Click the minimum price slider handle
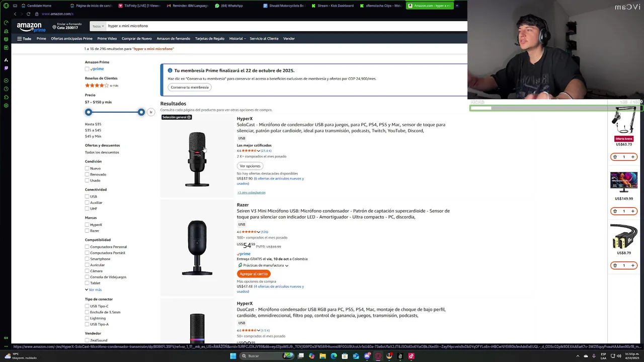 [89, 112]
